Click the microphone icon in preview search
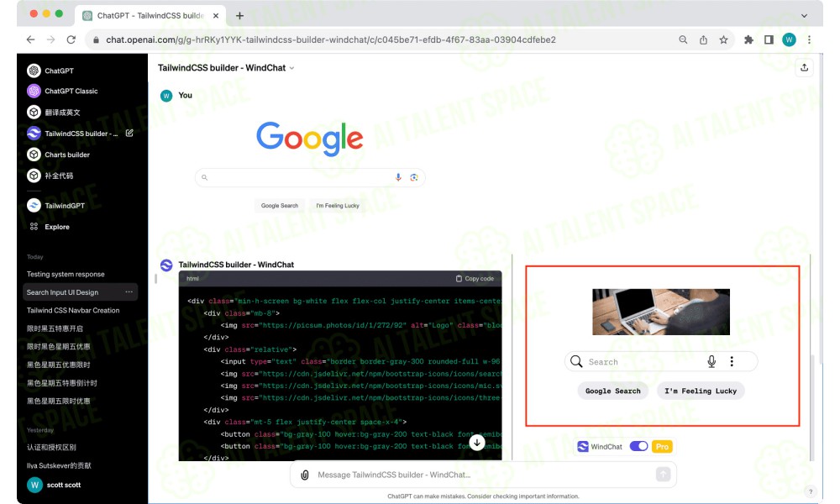Screen dimensions: 840x504 coord(711,361)
